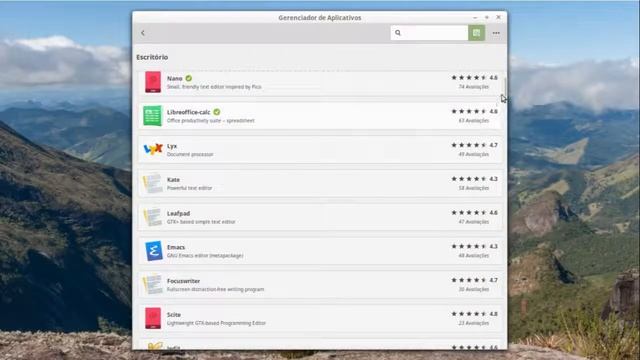640x360 pixels.
Task: Click Focuswriter's star rating
Action: (469, 280)
